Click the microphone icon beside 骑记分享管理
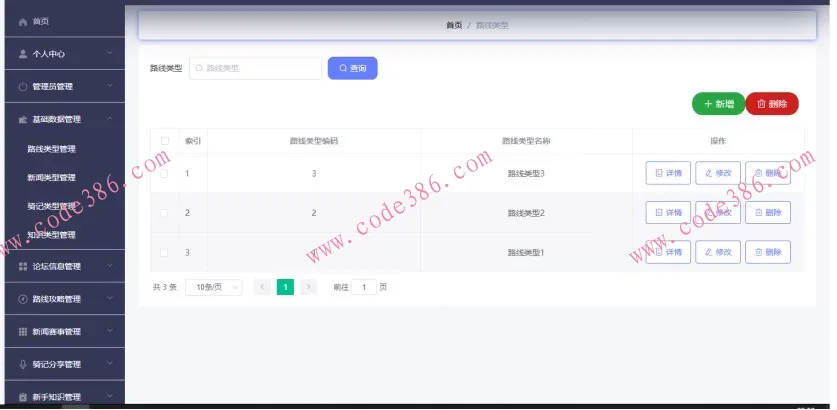The height and width of the screenshot is (410, 837). [x=22, y=364]
